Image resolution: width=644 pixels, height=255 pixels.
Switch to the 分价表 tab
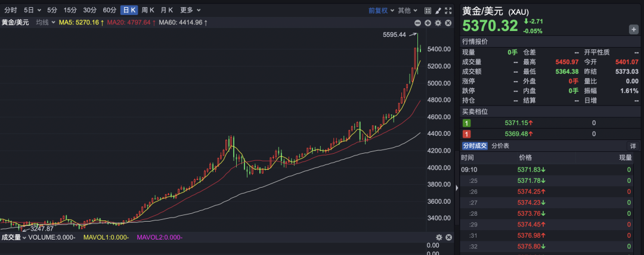coord(500,146)
